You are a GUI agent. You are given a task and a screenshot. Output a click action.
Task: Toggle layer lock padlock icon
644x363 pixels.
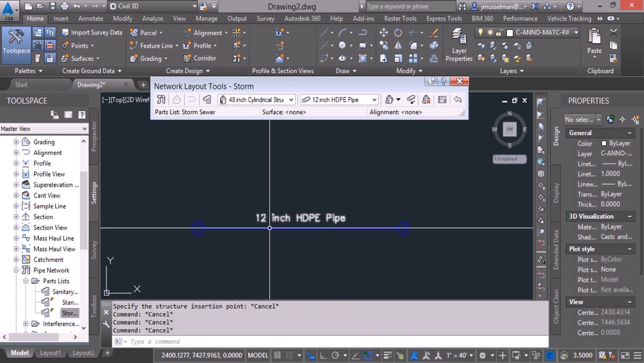500,33
